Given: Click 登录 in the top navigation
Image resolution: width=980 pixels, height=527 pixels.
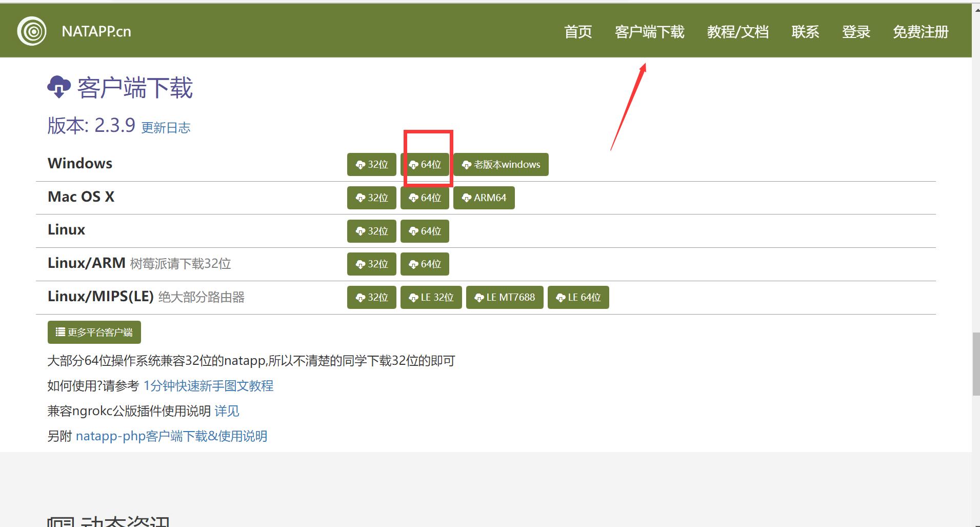Looking at the screenshot, I should (x=856, y=32).
